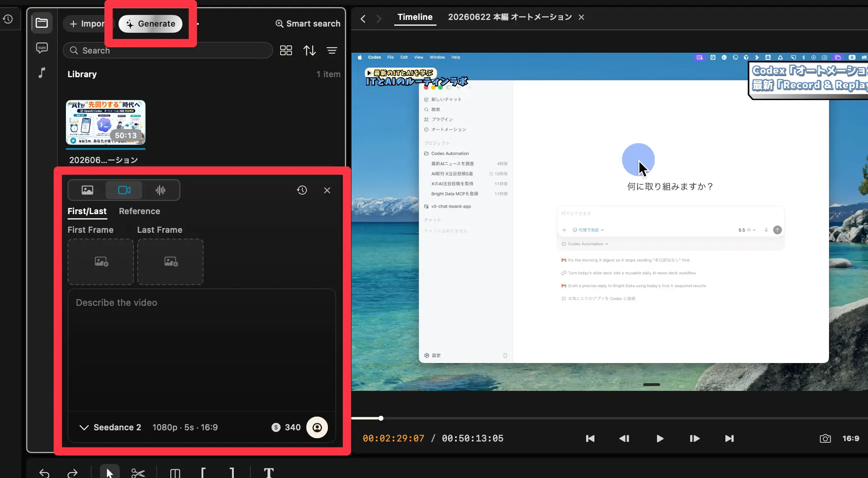The height and width of the screenshot is (478, 868).
Task: Redo the last action
Action: [x=73, y=473]
